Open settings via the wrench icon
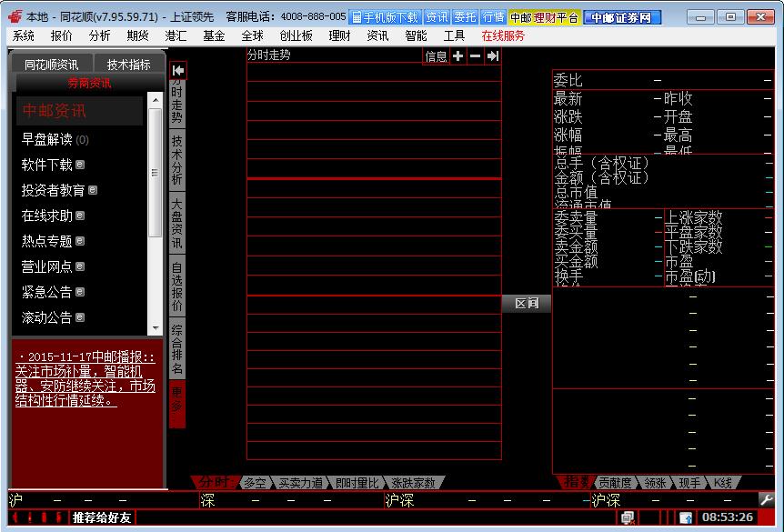This screenshot has width=784, height=532. click(x=766, y=499)
